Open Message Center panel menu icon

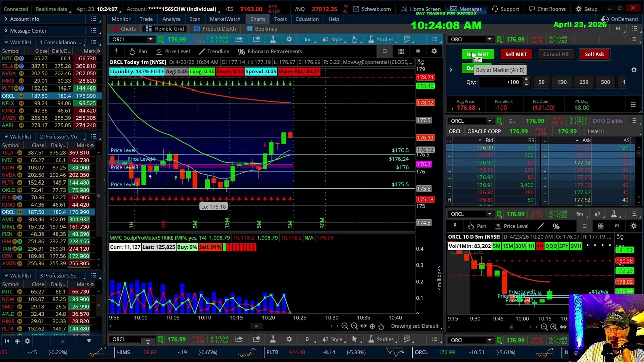point(93,31)
